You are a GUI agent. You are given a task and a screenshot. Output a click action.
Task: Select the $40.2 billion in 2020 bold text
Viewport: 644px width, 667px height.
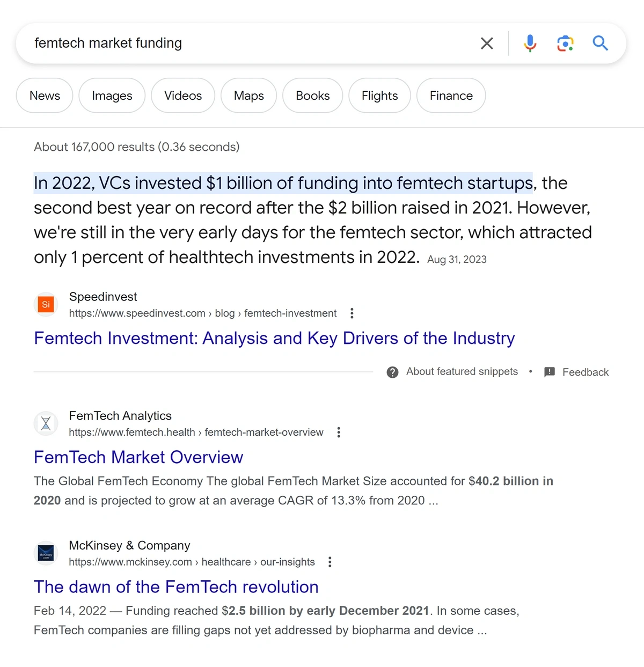tap(294, 491)
